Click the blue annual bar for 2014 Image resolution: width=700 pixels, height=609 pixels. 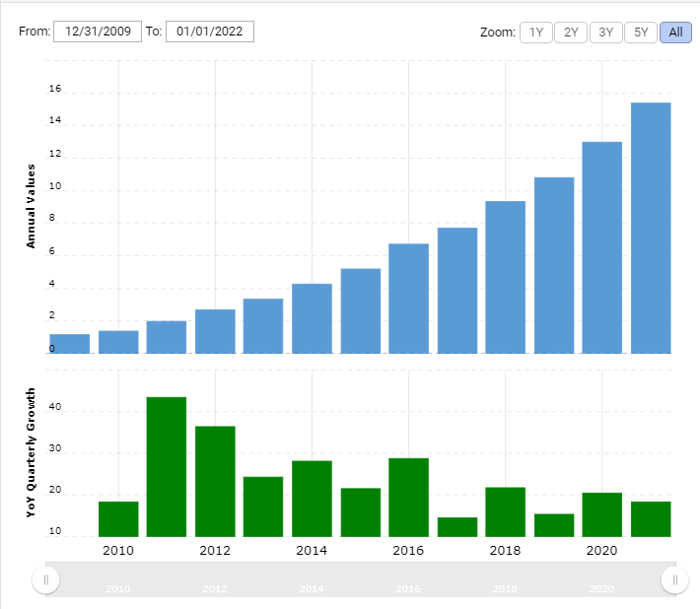(313, 318)
